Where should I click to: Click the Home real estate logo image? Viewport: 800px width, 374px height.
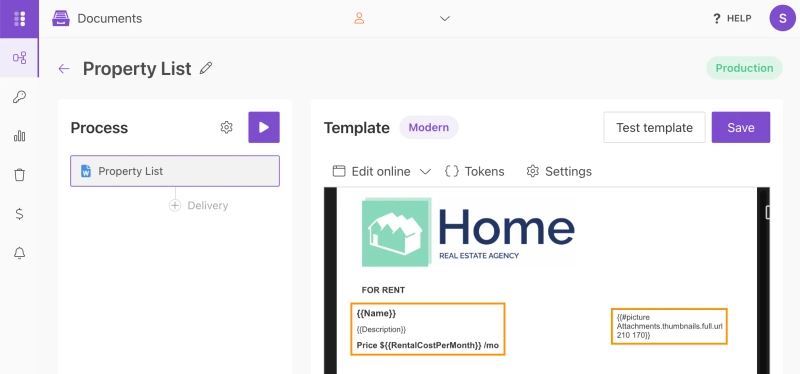[468, 232]
